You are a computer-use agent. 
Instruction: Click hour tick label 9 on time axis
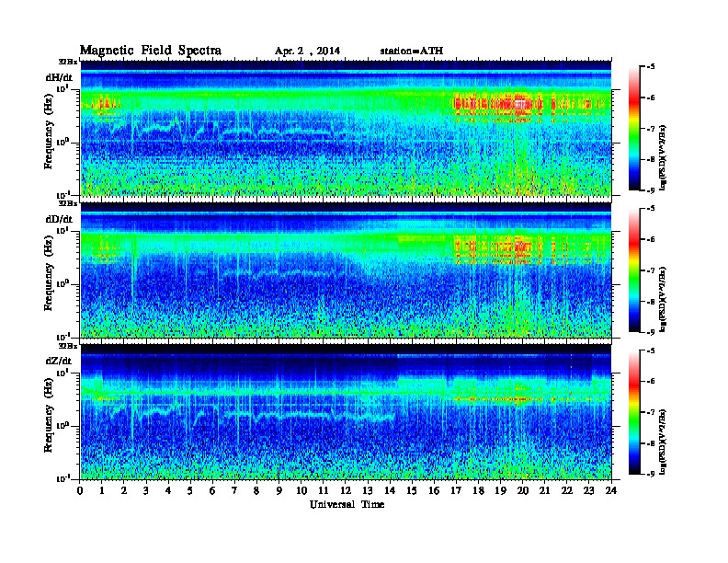point(279,490)
